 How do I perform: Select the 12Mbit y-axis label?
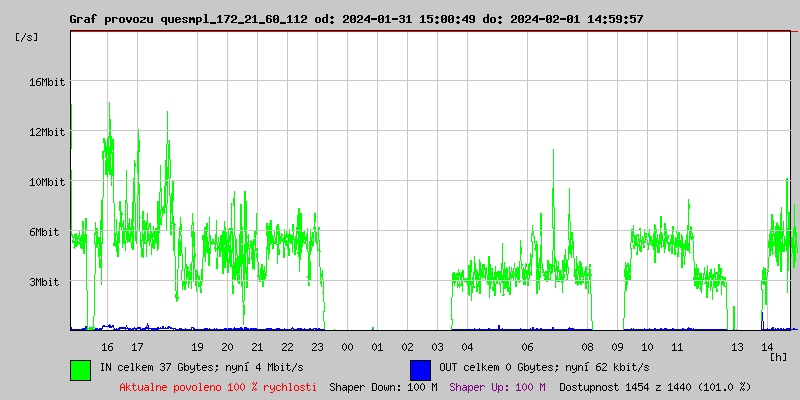tap(46, 132)
